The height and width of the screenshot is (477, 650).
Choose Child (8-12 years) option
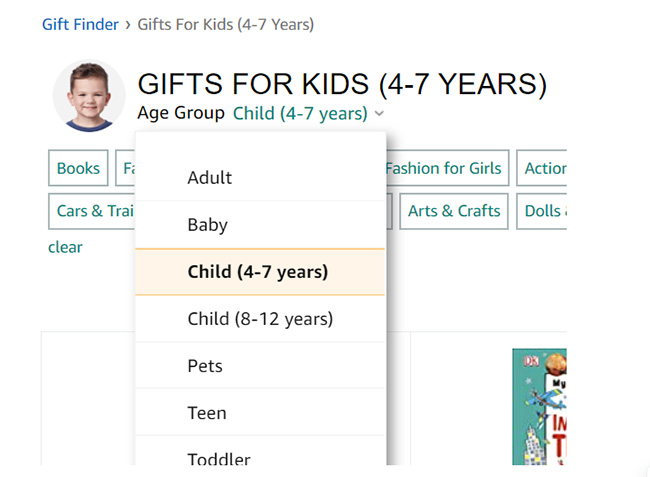point(260,319)
